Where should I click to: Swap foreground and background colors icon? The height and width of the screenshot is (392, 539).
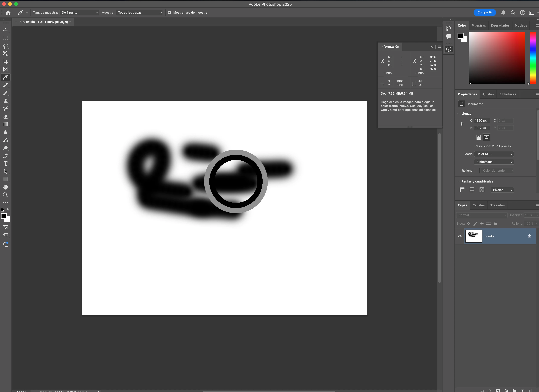(8, 210)
